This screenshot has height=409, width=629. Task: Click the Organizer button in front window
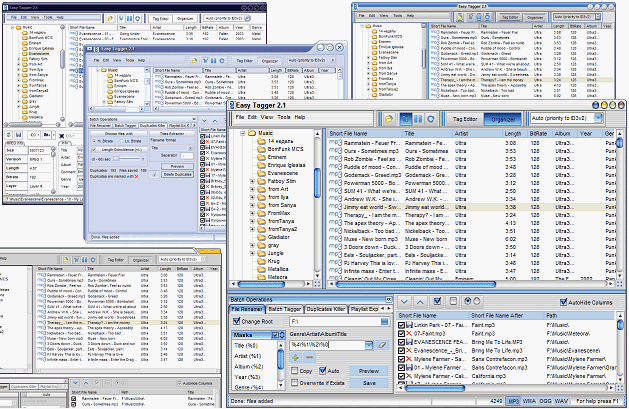tap(503, 119)
